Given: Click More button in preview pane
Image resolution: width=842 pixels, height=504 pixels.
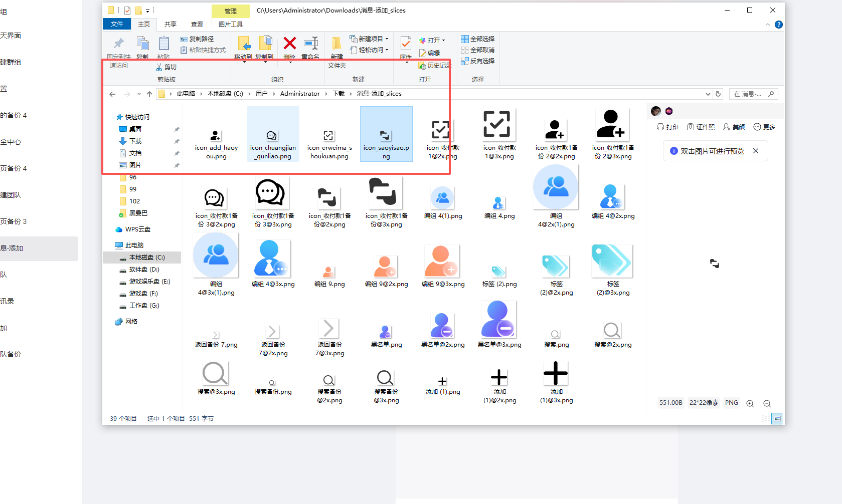Looking at the screenshot, I should [764, 127].
